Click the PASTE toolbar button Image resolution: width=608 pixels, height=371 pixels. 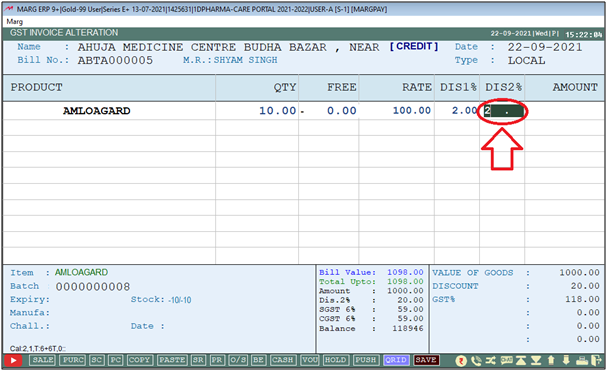(172, 360)
